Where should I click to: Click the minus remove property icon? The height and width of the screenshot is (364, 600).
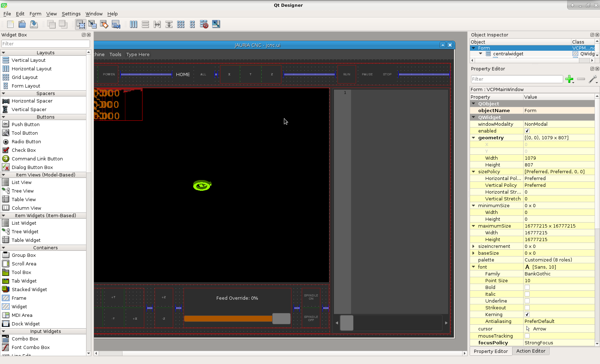581,79
